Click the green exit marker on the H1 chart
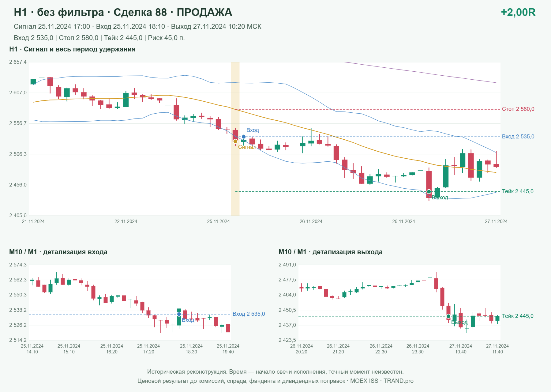551x392 pixels. point(429,192)
